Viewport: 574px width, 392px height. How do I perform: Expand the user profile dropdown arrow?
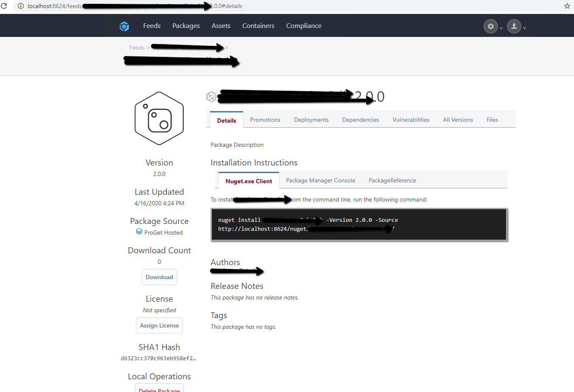click(x=524, y=28)
